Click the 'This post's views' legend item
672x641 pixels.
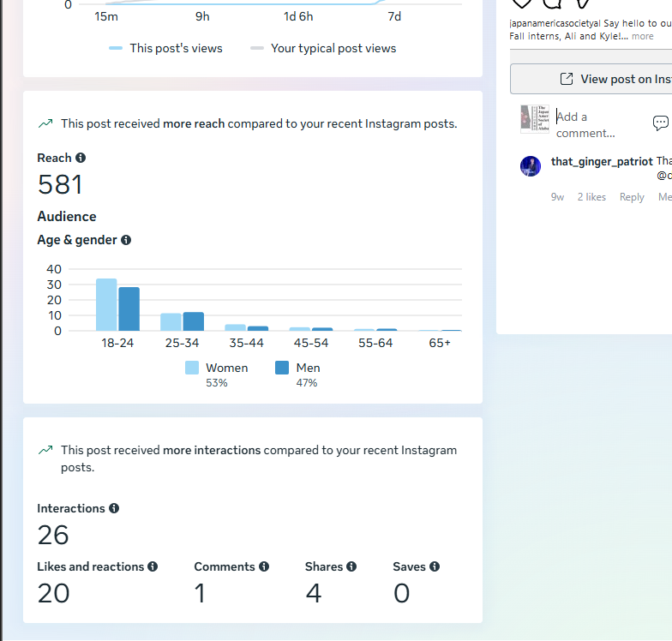click(166, 49)
